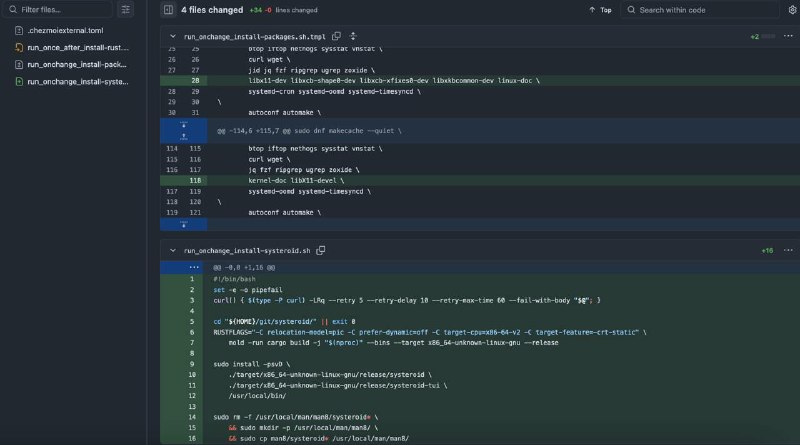800x445 pixels.
Task: Open the file filter options icon
Action: 125,10
